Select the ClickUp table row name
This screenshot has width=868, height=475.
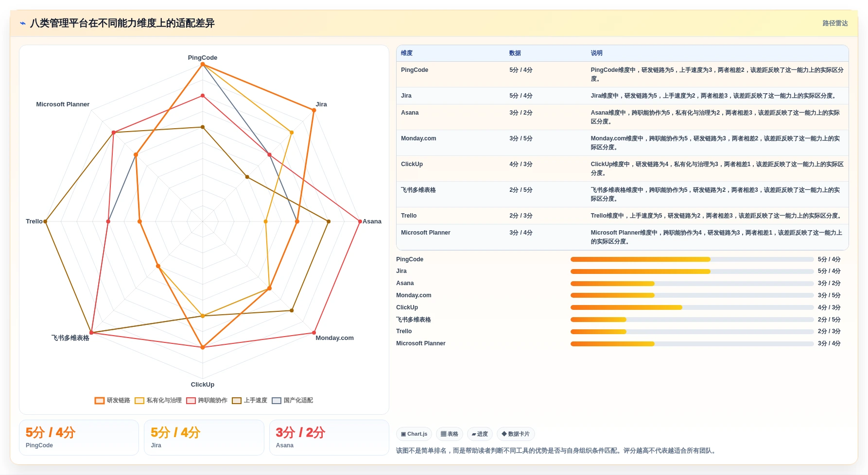[412, 164]
